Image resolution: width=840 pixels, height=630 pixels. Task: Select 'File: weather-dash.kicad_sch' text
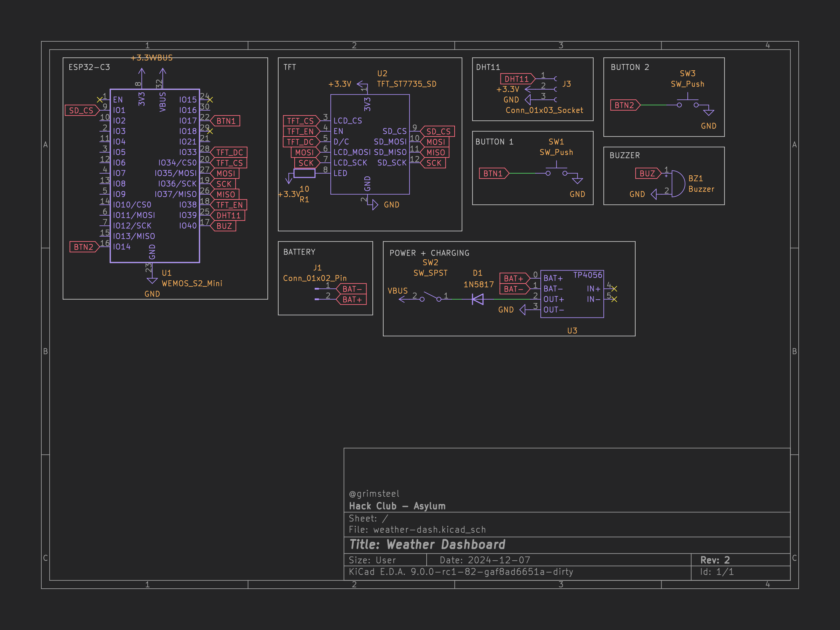point(417,530)
